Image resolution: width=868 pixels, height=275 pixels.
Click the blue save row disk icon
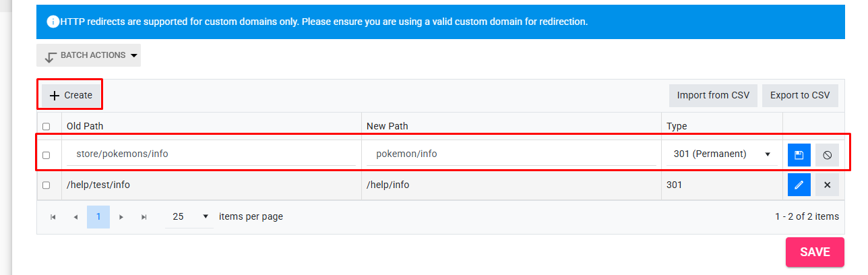(799, 155)
